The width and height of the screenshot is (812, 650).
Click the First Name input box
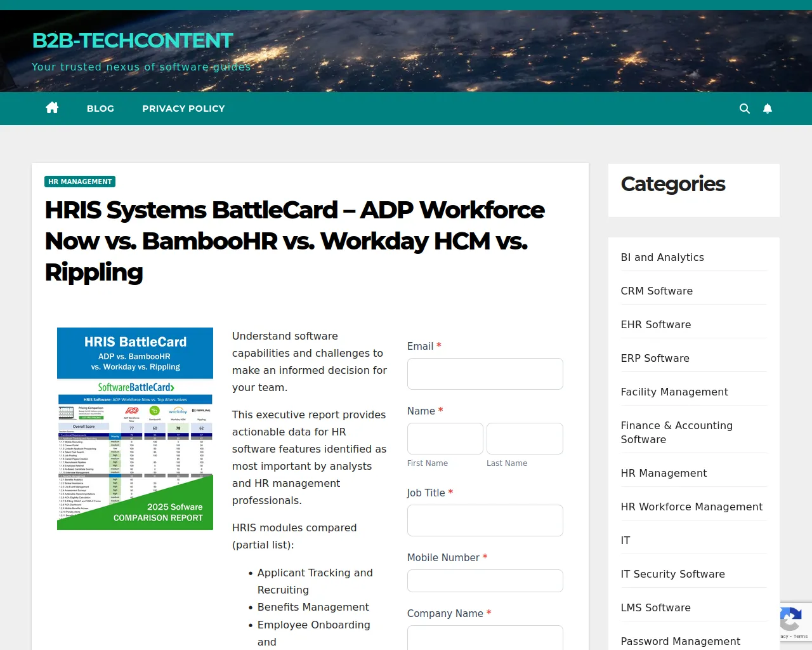pos(445,439)
